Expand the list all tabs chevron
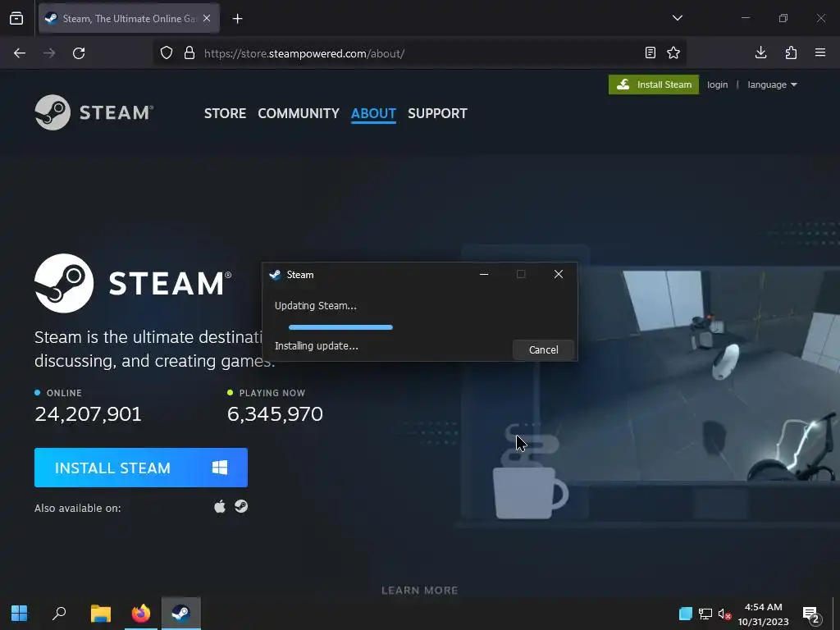The image size is (840, 630). [677, 18]
